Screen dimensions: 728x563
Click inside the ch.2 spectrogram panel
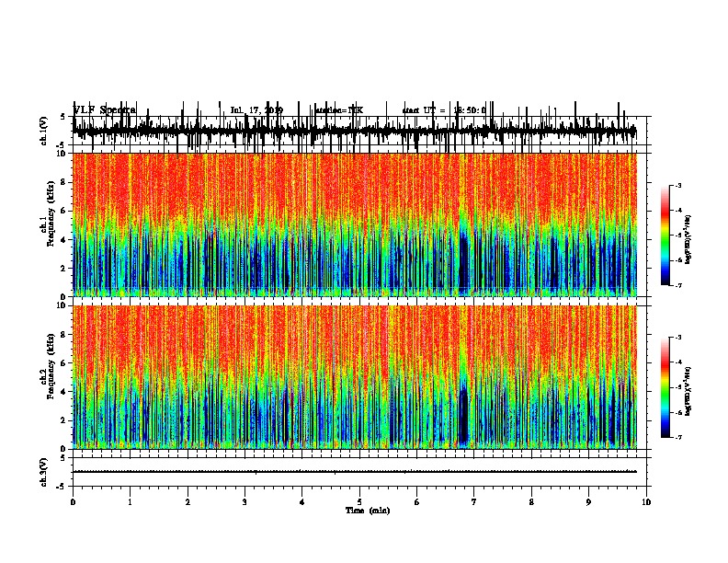tap(355, 377)
